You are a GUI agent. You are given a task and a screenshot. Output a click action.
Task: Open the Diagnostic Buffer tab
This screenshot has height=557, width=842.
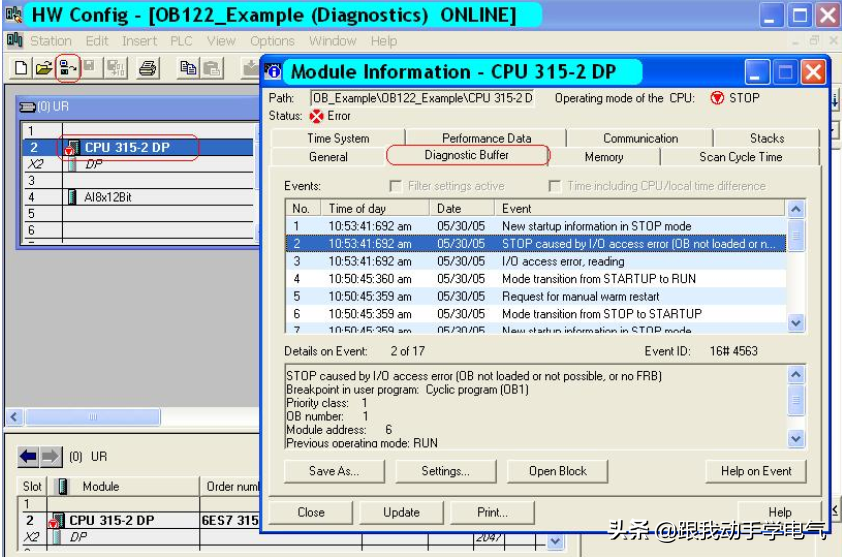pos(466,155)
